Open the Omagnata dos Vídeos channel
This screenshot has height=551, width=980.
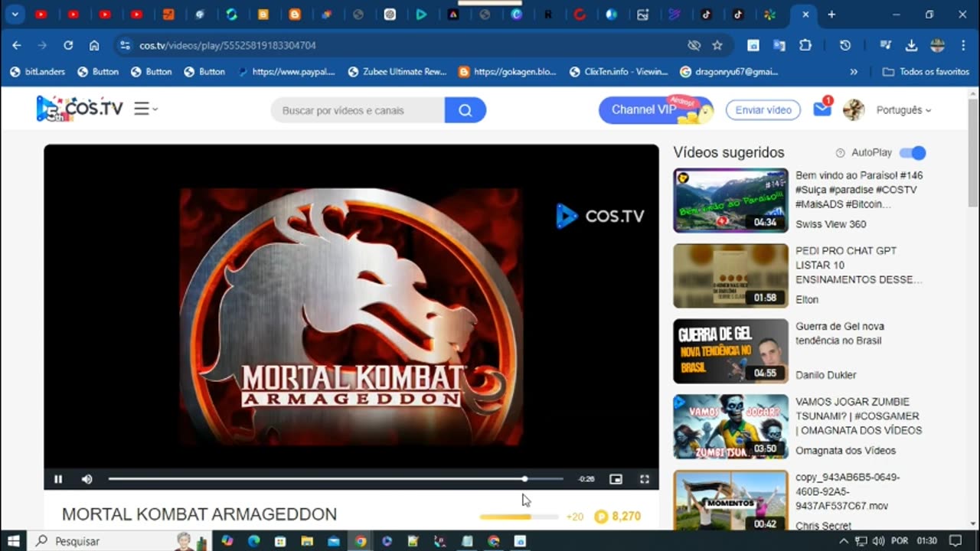click(845, 451)
